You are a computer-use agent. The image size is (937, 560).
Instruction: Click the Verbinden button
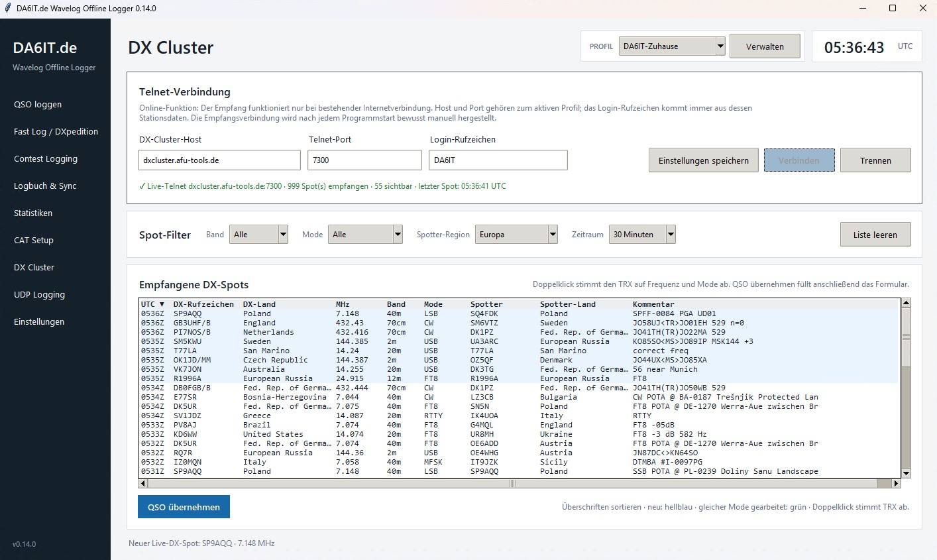(799, 160)
